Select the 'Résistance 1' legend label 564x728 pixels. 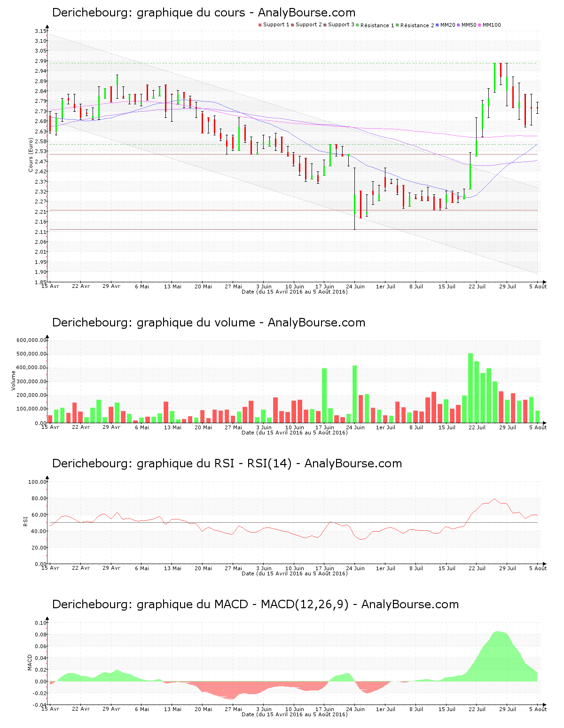377,25
